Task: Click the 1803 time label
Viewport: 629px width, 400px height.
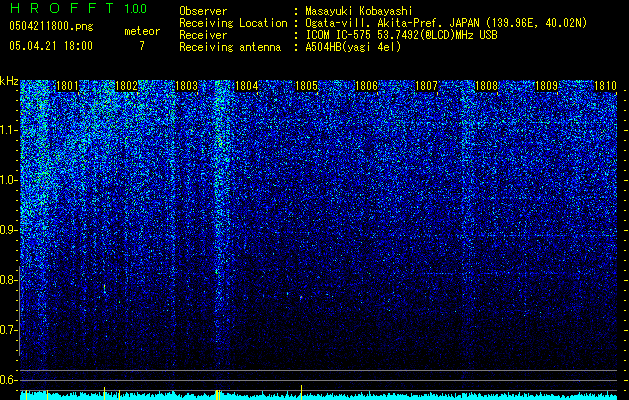Action: click(187, 86)
